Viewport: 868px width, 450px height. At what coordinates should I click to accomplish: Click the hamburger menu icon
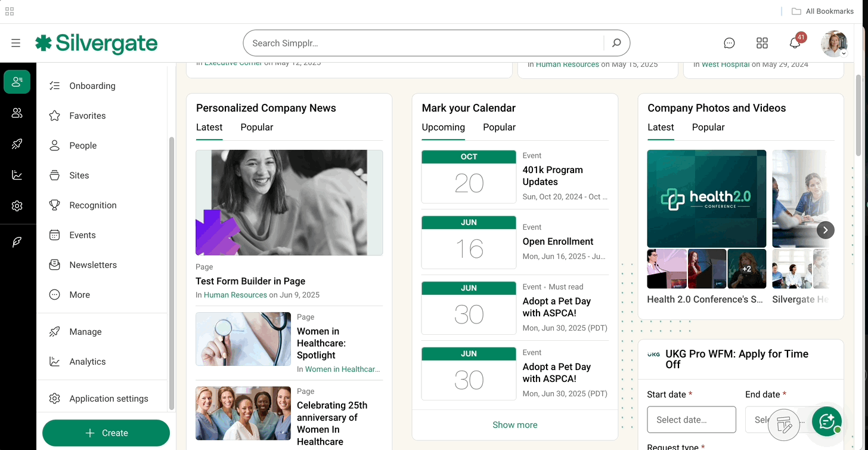(x=15, y=43)
